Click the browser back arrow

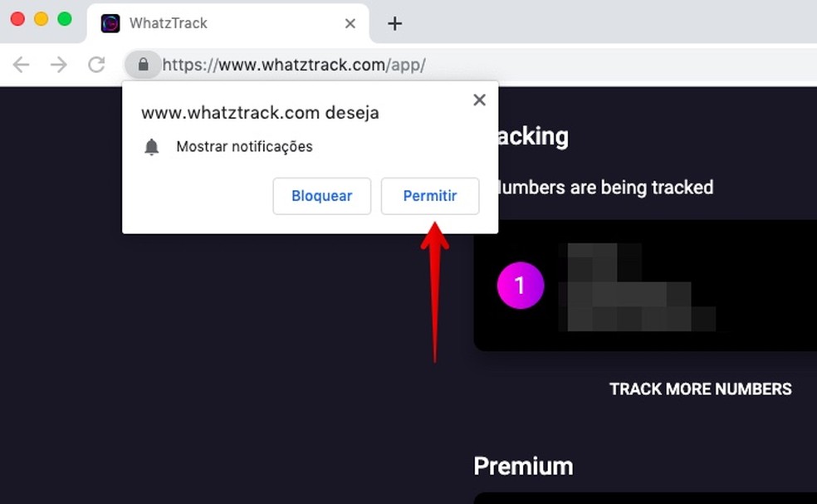click(21, 65)
